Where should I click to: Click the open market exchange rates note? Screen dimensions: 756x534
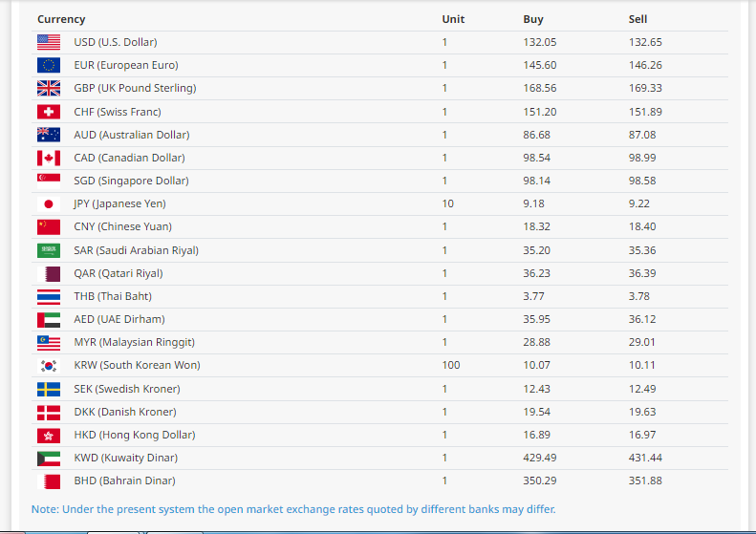(293, 509)
